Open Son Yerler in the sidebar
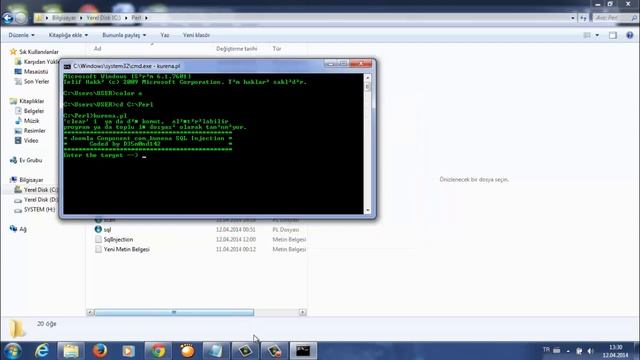The height and width of the screenshot is (360, 640). coord(36,81)
